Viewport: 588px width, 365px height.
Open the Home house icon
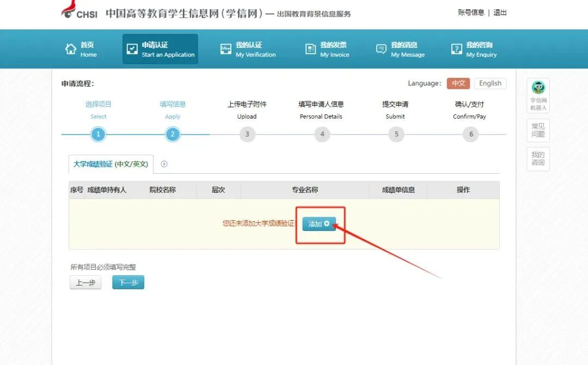tap(70, 49)
